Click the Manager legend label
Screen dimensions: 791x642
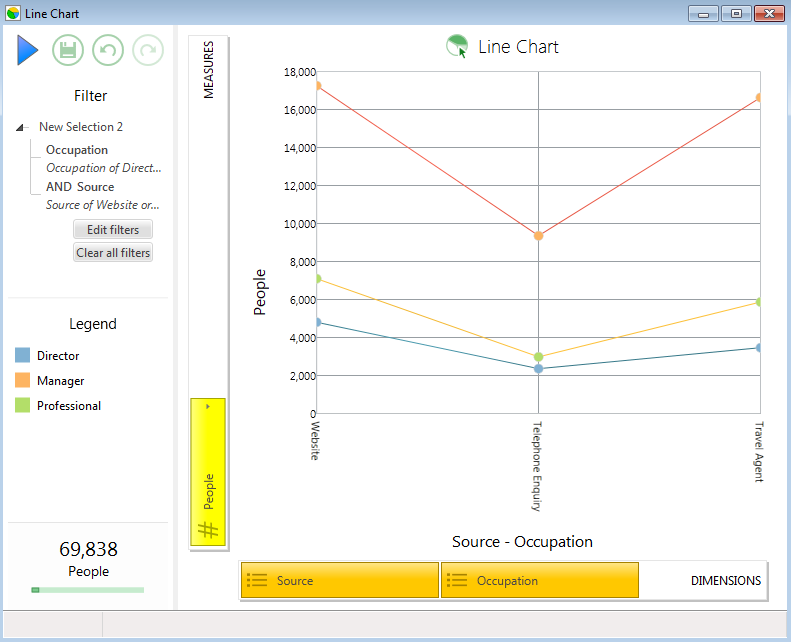[x=61, y=381]
